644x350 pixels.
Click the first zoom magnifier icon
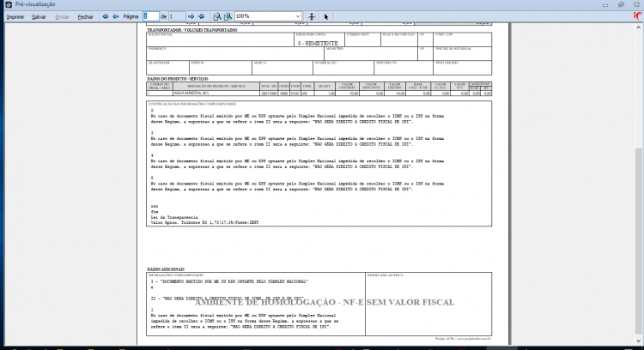(217, 16)
